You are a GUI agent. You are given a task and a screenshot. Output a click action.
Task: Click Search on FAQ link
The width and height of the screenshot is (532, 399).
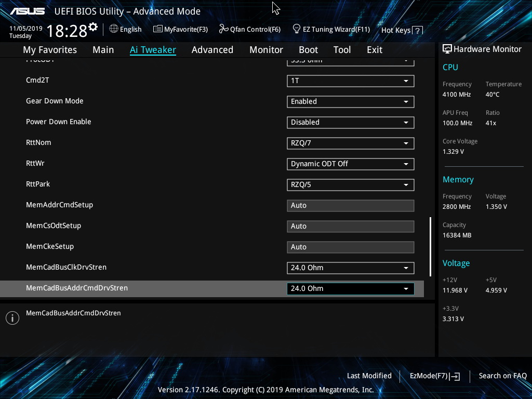pyautogui.click(x=502, y=376)
